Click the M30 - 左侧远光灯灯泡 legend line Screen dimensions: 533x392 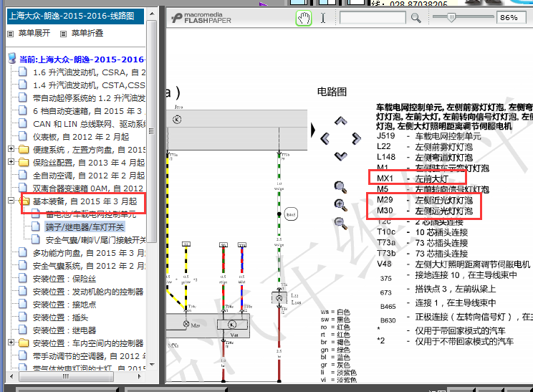(x=425, y=211)
